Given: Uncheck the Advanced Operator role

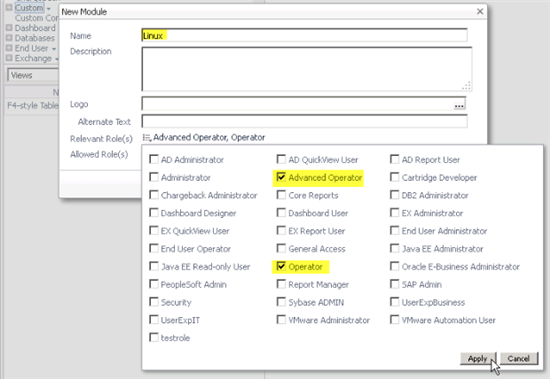Looking at the screenshot, I should coord(281,177).
